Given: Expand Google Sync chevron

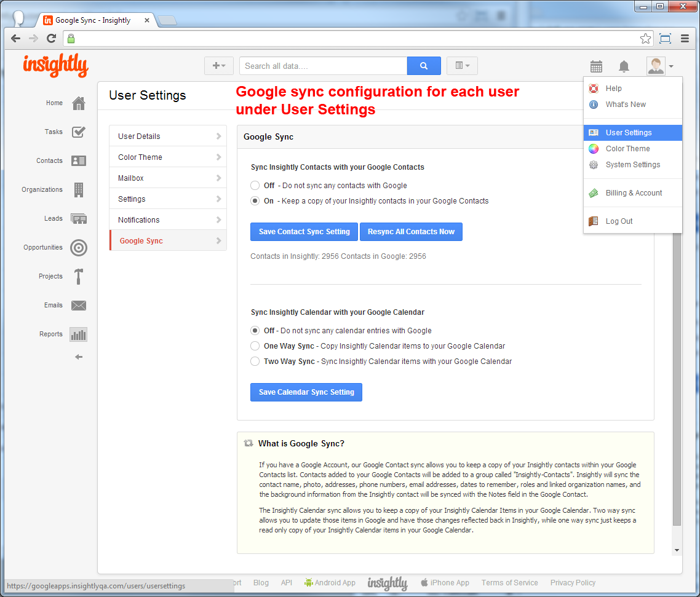Looking at the screenshot, I should pyautogui.click(x=219, y=241).
